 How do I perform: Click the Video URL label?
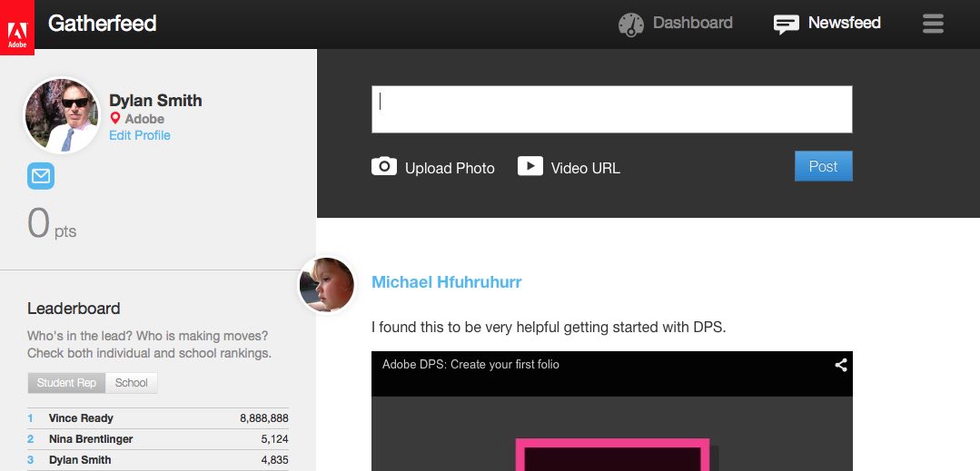point(585,169)
